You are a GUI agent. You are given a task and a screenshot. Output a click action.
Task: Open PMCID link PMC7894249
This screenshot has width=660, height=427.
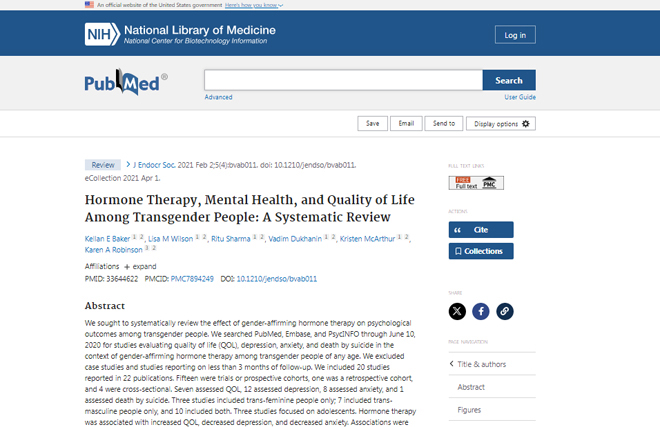click(192, 279)
